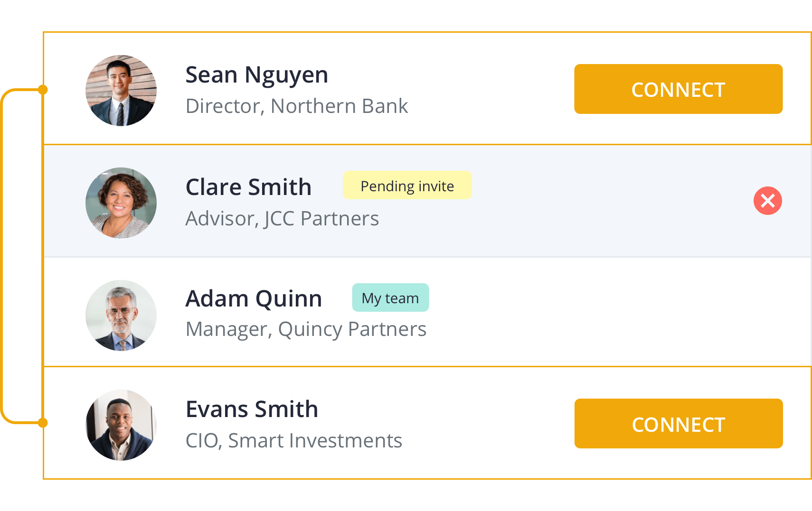The width and height of the screenshot is (812, 511).
Task: Select the CIO, Smart Investments text
Action: (293, 441)
